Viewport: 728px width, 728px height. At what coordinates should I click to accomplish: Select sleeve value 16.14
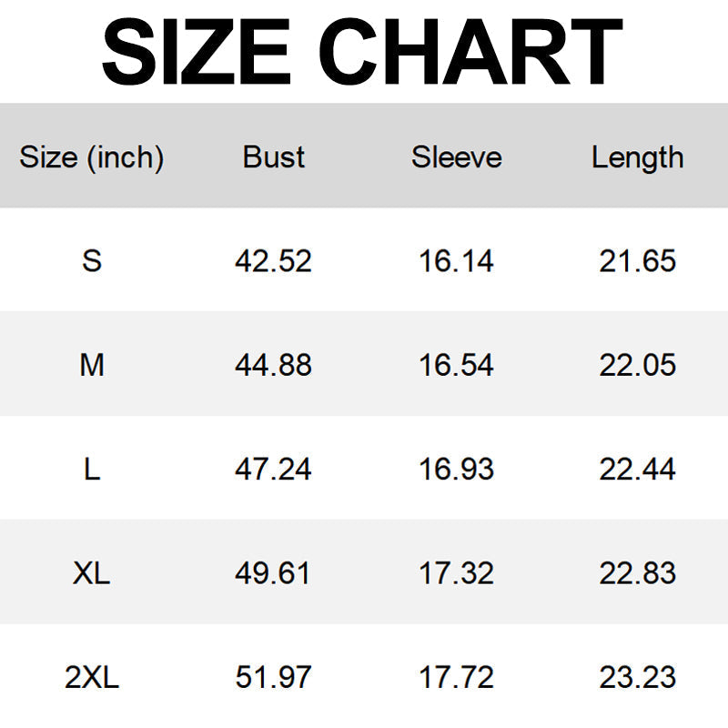pyautogui.click(x=456, y=261)
